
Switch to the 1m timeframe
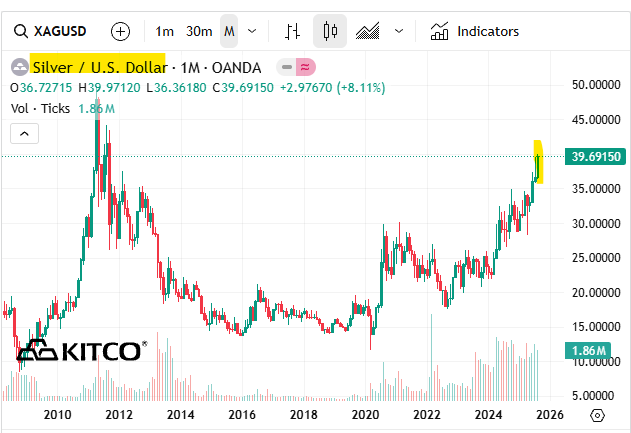[165, 31]
